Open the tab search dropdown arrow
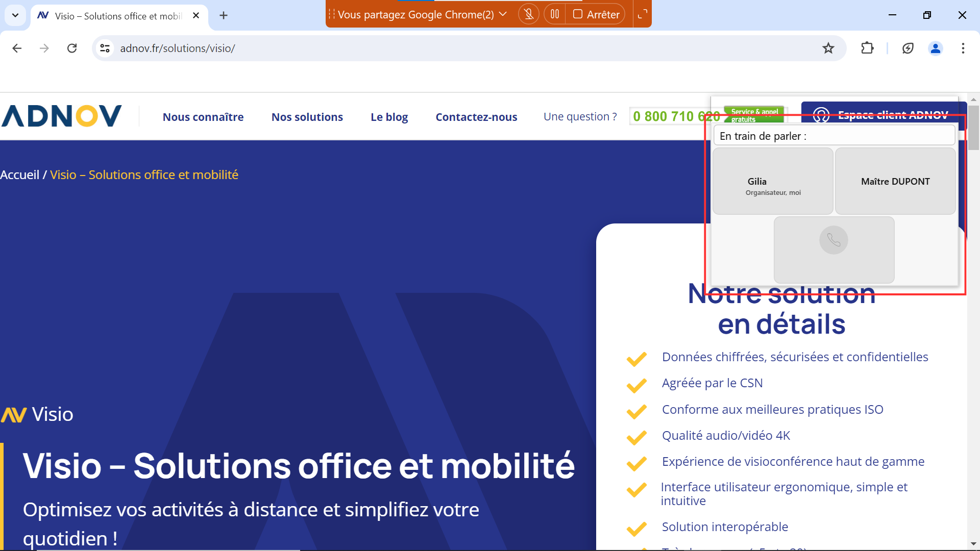Viewport: 980px width, 551px height. click(x=15, y=15)
